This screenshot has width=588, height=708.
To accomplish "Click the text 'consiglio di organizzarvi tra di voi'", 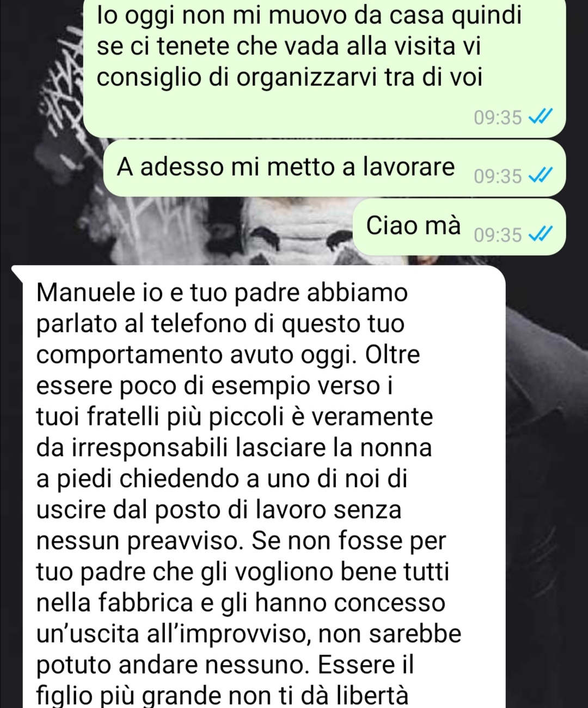I will 290,78.
